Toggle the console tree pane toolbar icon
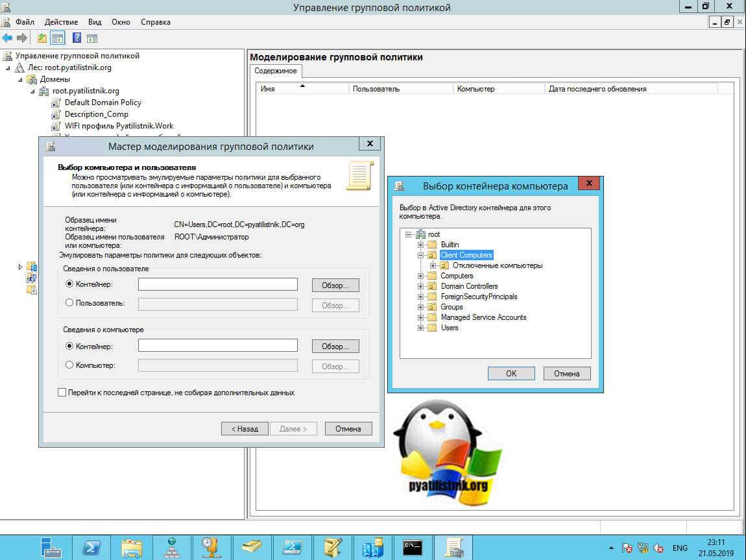Image resolution: width=746 pixels, height=560 pixels. point(58,38)
